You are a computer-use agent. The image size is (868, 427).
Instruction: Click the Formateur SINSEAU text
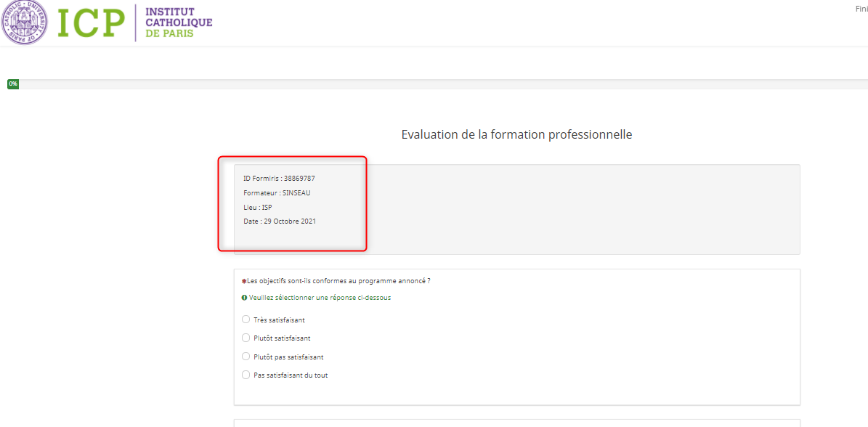[x=277, y=193]
